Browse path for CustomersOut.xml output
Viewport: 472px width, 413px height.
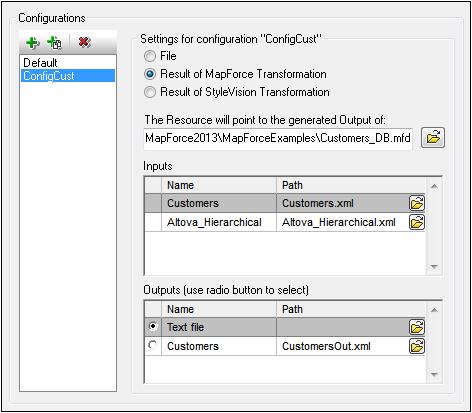point(417,346)
